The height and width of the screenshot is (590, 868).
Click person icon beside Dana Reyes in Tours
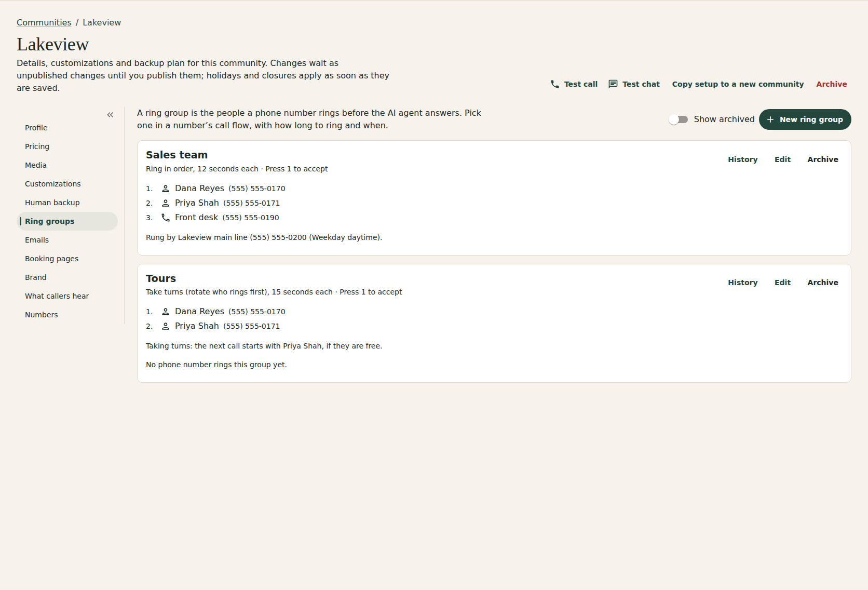pos(166,312)
